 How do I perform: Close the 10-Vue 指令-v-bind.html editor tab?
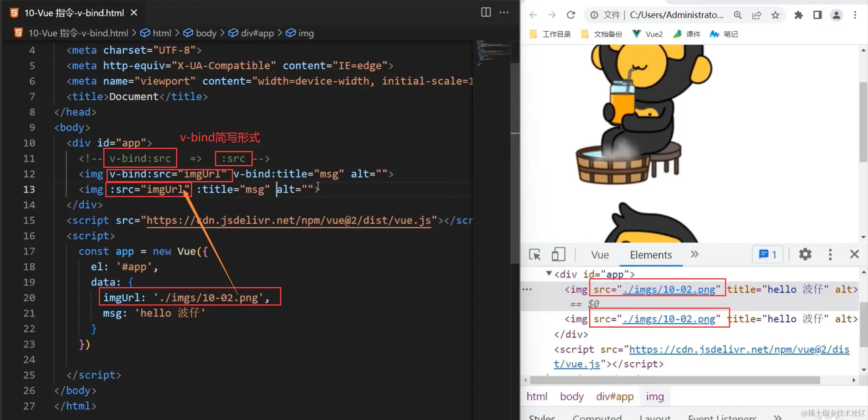[x=134, y=13]
